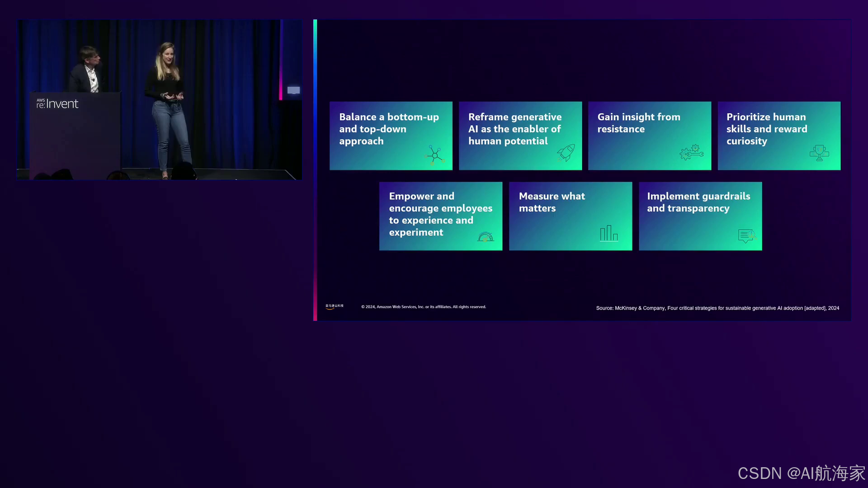Click the speaker video thumbnail

click(x=159, y=99)
